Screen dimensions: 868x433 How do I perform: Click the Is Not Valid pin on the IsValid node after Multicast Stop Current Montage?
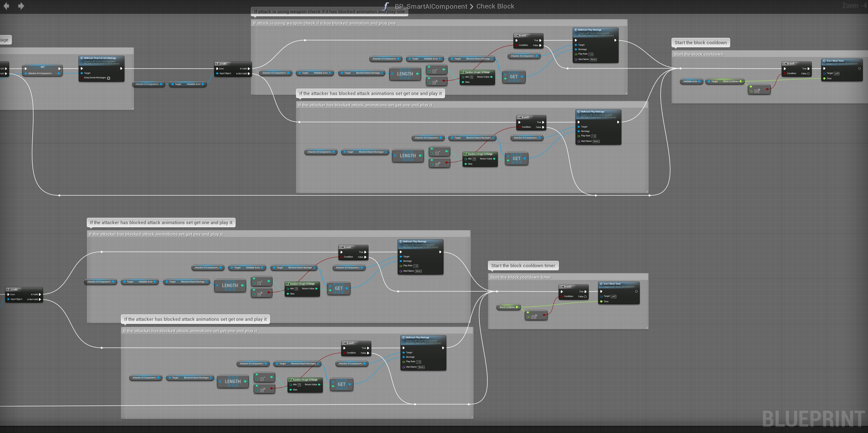pyautogui.click(x=249, y=73)
